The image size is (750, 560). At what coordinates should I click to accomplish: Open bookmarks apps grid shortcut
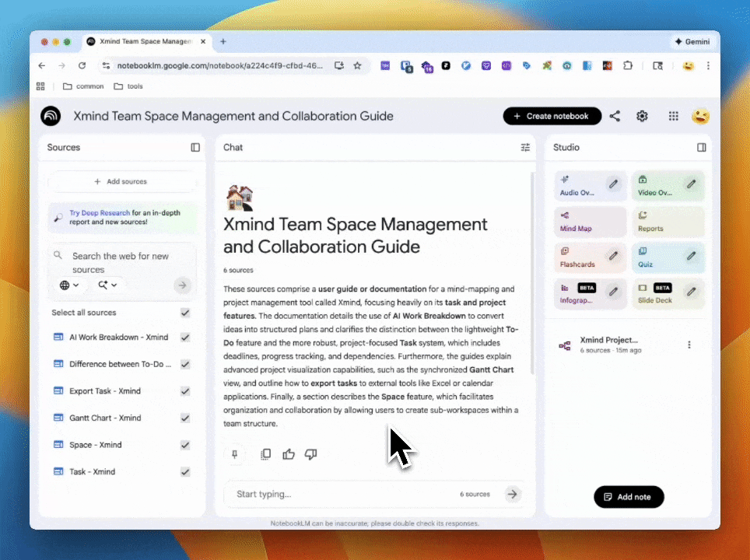click(x=40, y=86)
